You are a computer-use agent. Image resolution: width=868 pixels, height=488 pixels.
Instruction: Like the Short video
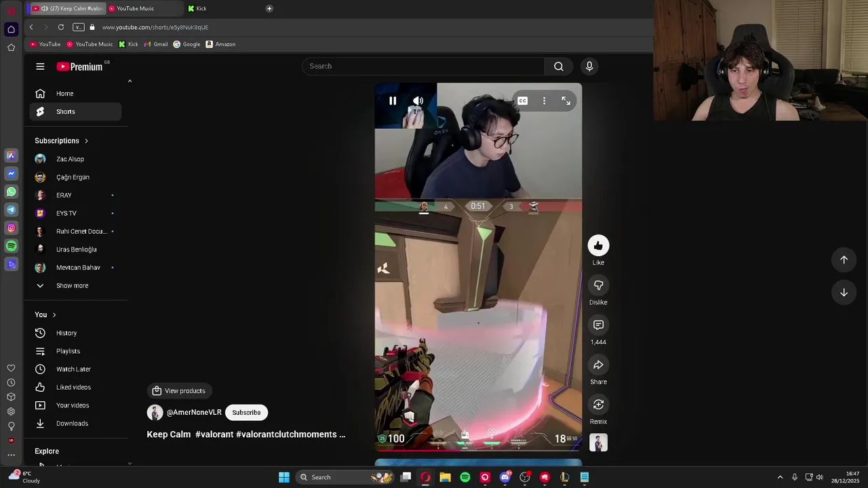coord(598,245)
